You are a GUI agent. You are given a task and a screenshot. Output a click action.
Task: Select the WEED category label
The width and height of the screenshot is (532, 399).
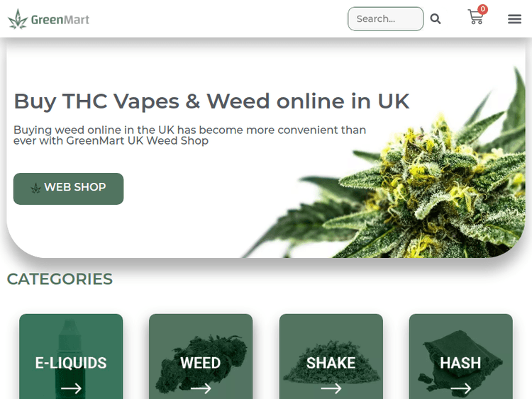[201, 363]
